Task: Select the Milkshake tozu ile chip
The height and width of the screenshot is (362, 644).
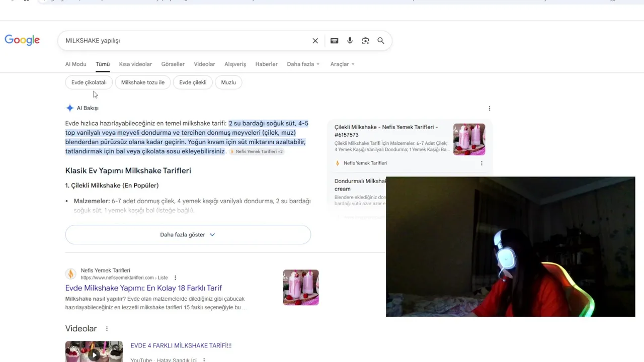Action: [x=143, y=82]
